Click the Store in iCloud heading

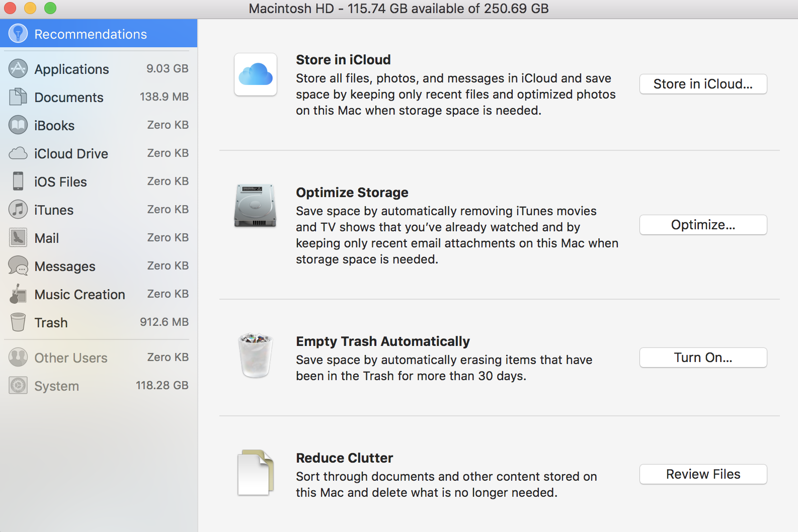343,59
